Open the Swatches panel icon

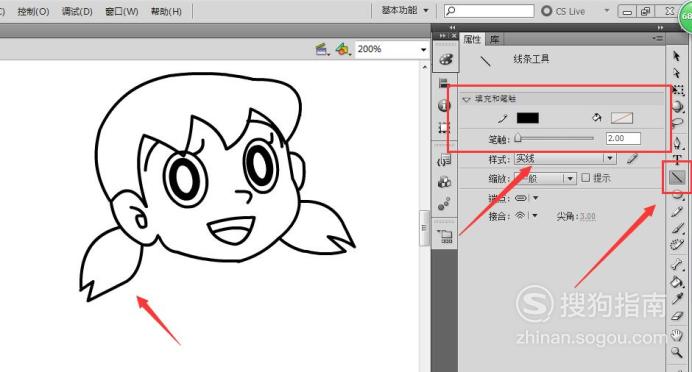coord(444,83)
